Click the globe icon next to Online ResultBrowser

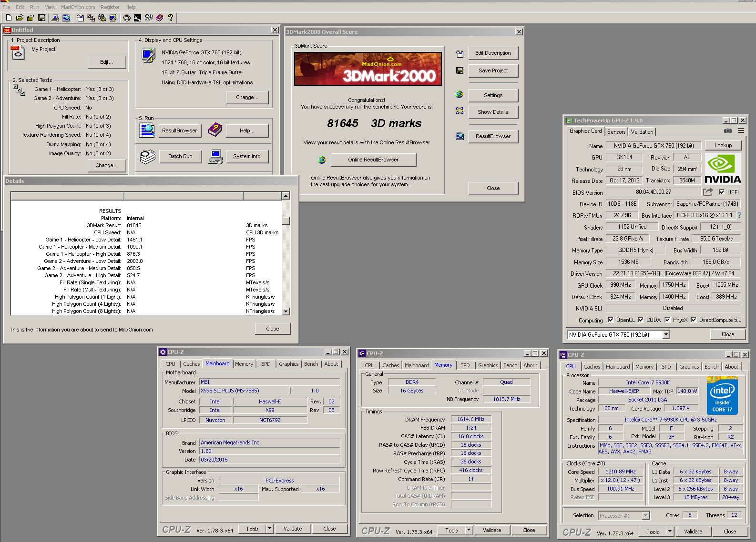(x=322, y=160)
